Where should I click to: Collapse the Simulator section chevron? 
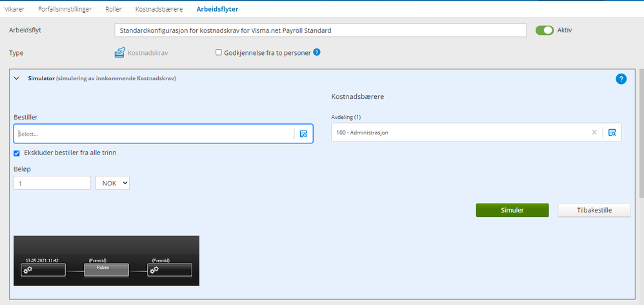click(x=16, y=78)
